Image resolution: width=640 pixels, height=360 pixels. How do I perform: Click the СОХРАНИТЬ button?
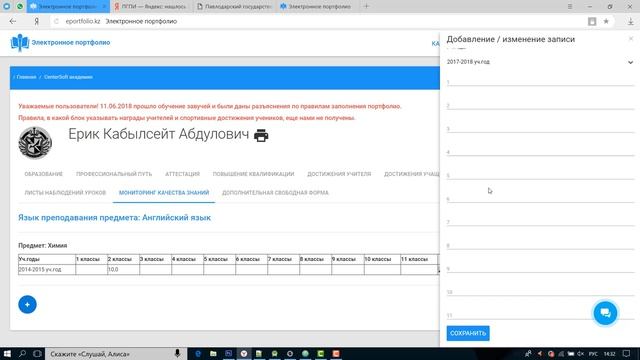(x=468, y=333)
